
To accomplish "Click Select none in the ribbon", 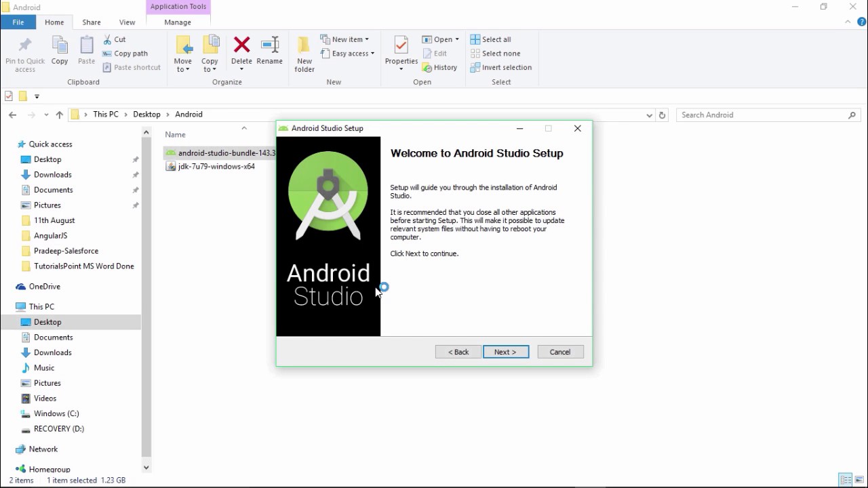I will point(496,54).
